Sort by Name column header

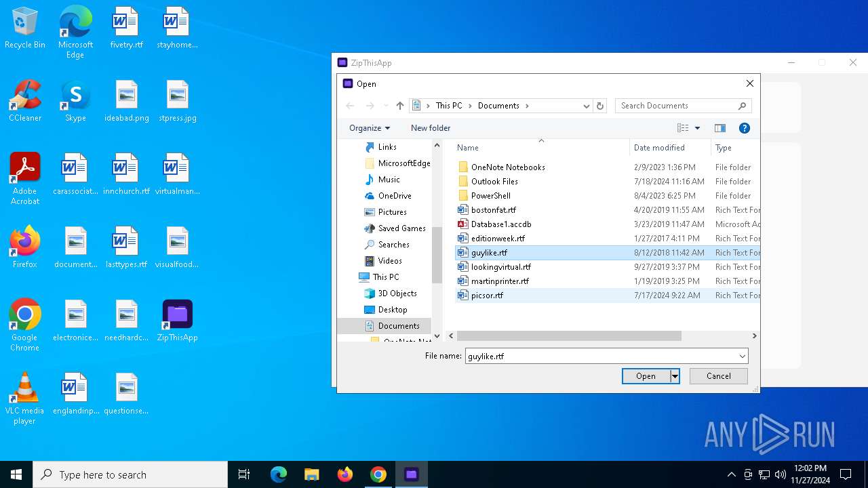point(540,148)
